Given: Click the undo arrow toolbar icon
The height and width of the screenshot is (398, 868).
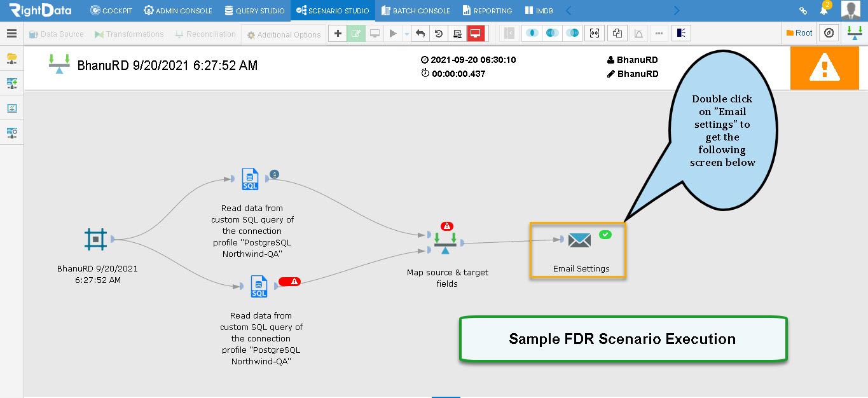Looking at the screenshot, I should [x=420, y=34].
